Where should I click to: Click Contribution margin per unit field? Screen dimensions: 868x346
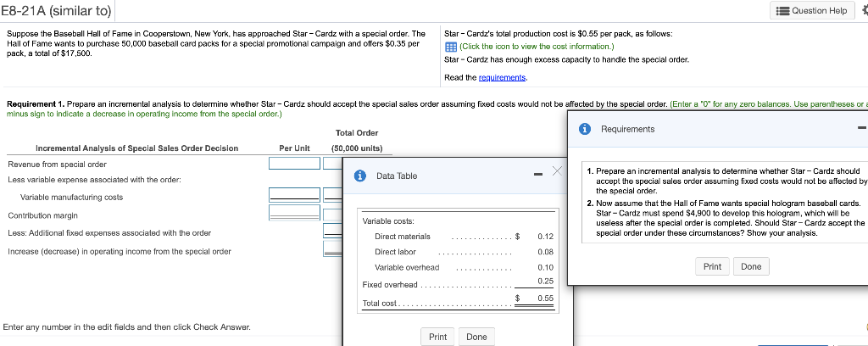[294, 212]
